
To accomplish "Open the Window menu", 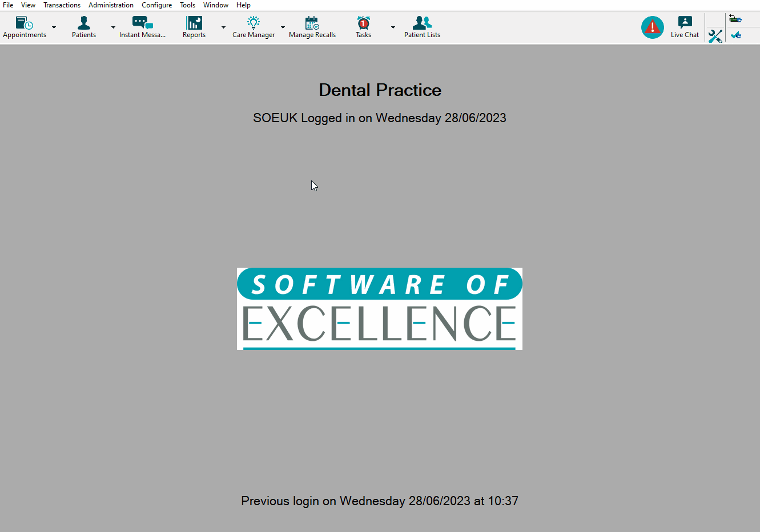I will tap(216, 5).
